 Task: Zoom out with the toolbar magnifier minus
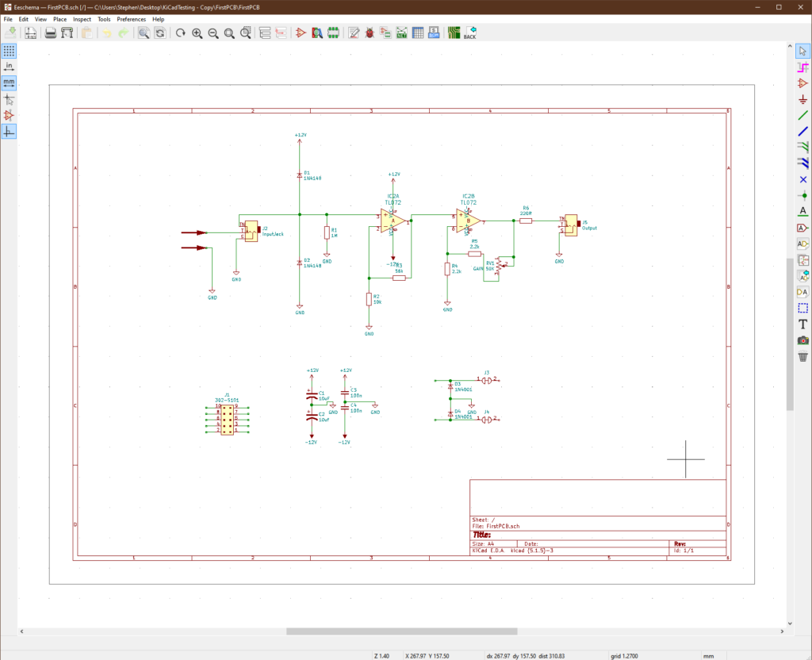pos(213,33)
